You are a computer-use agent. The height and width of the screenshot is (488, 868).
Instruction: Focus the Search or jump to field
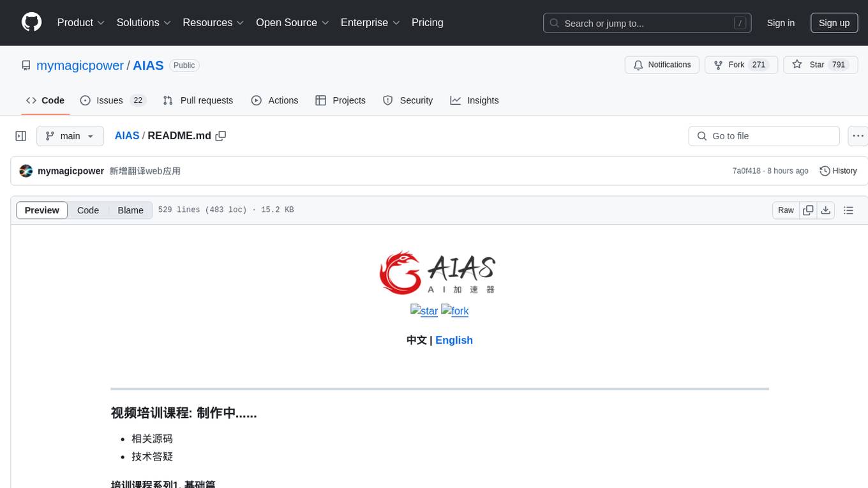647,23
